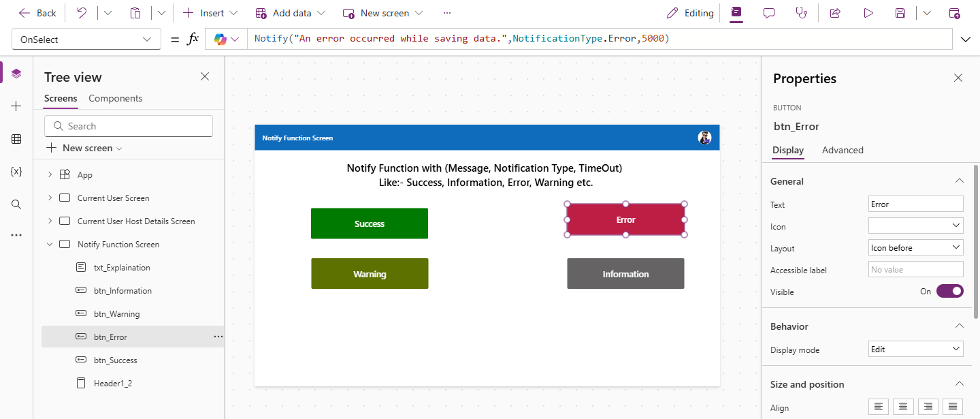Open the Comments icon in the top bar
This screenshot has width=980, height=419.
coord(769,13)
